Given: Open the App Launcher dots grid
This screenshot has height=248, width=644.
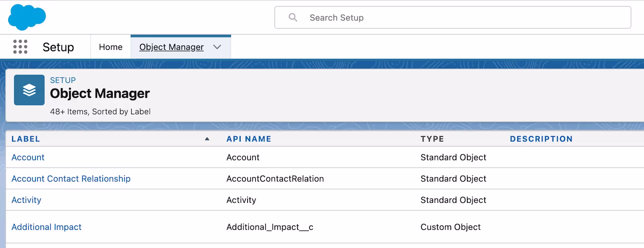Looking at the screenshot, I should click(x=20, y=47).
